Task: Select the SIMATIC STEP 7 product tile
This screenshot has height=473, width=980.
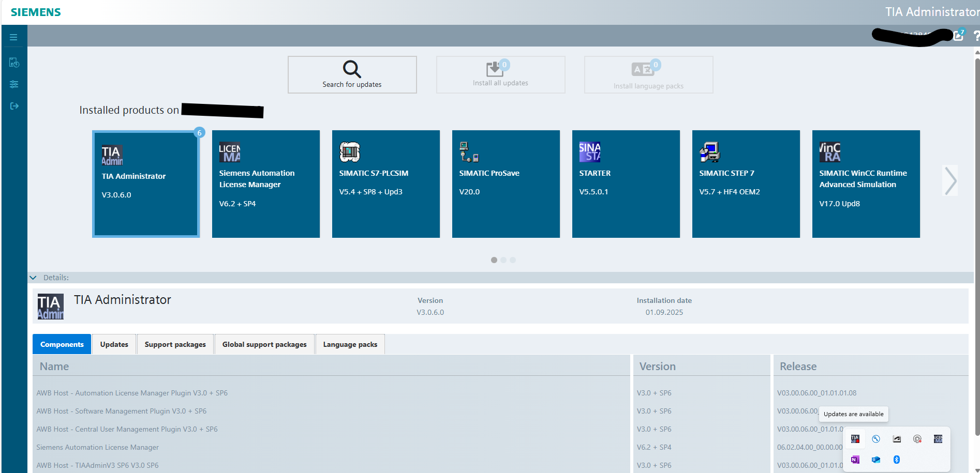Action: pos(746,184)
